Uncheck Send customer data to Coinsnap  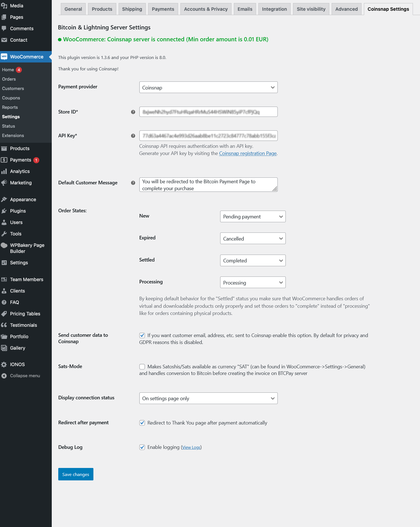coord(142,335)
